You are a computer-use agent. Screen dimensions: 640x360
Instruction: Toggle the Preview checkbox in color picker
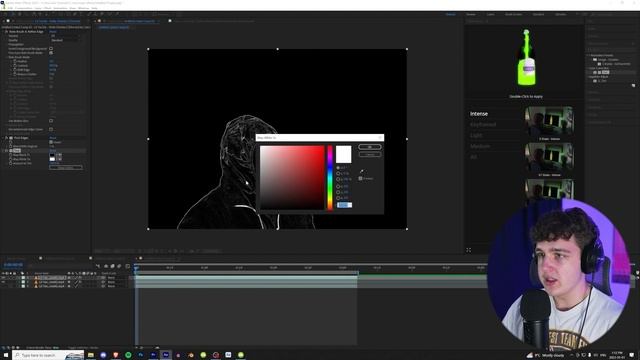(x=360, y=178)
